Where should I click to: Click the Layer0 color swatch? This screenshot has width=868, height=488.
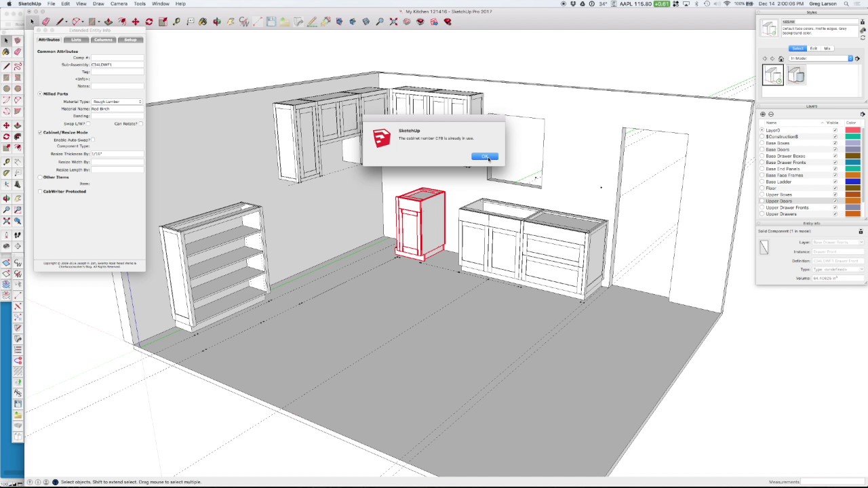point(852,130)
